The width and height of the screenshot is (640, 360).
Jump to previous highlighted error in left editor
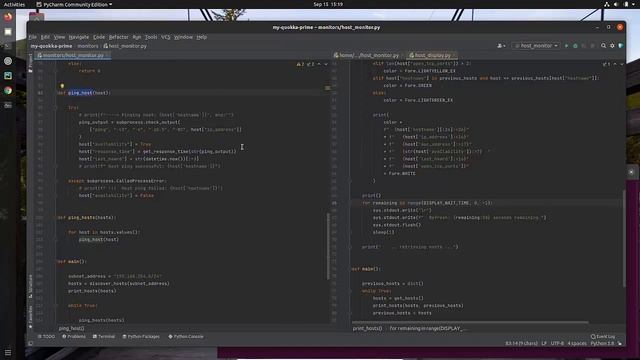[319, 64]
